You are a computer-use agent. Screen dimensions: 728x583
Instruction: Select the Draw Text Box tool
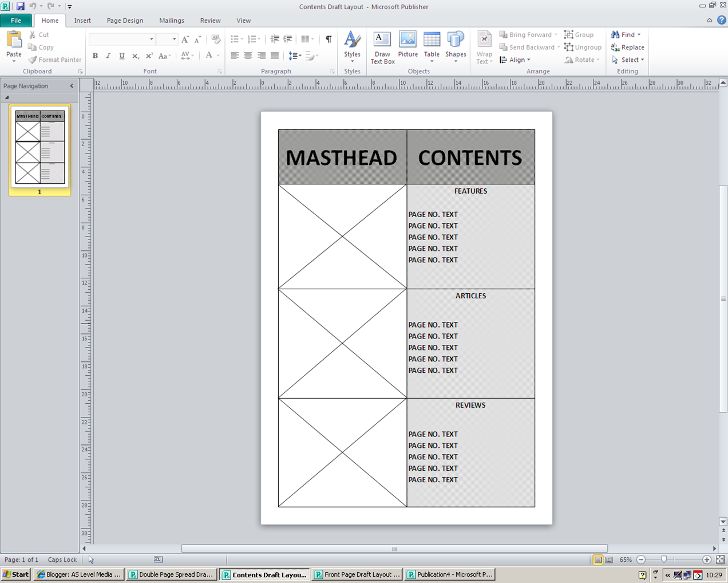click(x=382, y=46)
